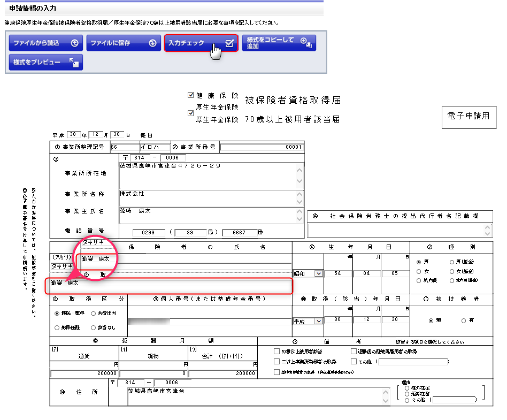Toggle the 厚生年金保険 70歳以上 checkbox
The image size is (507, 420).
[191, 113]
